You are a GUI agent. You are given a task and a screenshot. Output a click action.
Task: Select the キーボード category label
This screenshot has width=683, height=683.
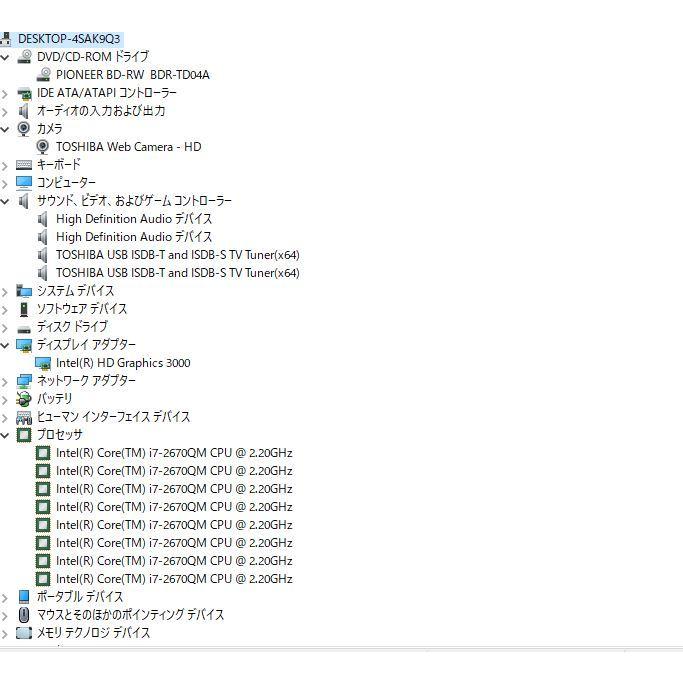tap(59, 165)
